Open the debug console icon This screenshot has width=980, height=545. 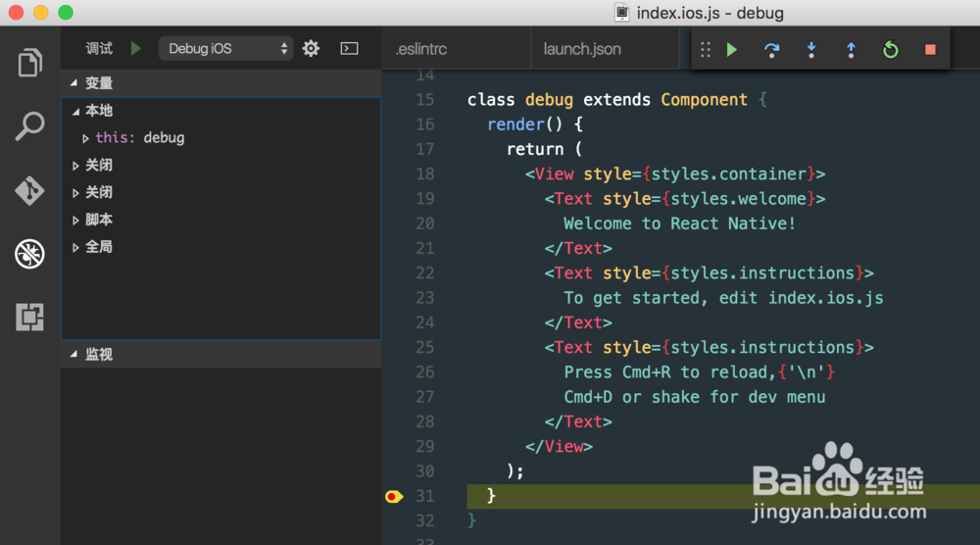point(350,48)
